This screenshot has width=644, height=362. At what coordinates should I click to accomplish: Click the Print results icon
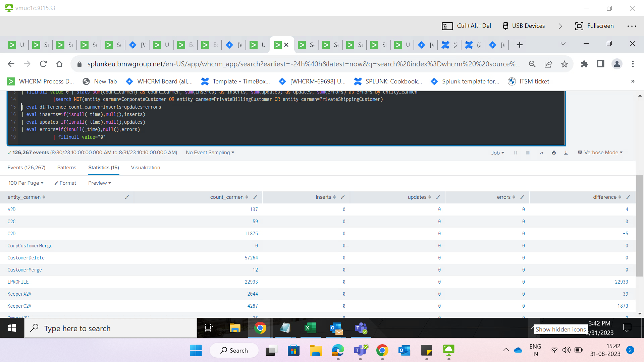553,153
